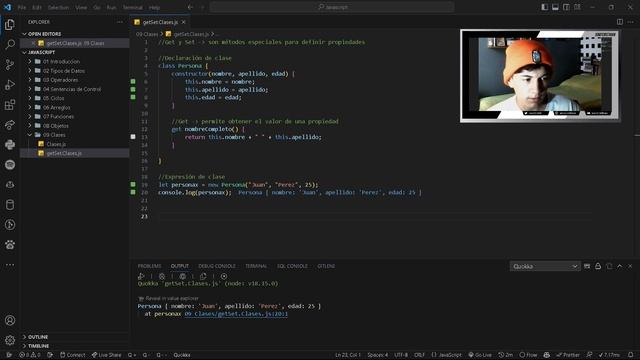Image resolution: width=640 pixels, height=360 pixels.
Task: Open the Extensions view
Action: [10, 104]
